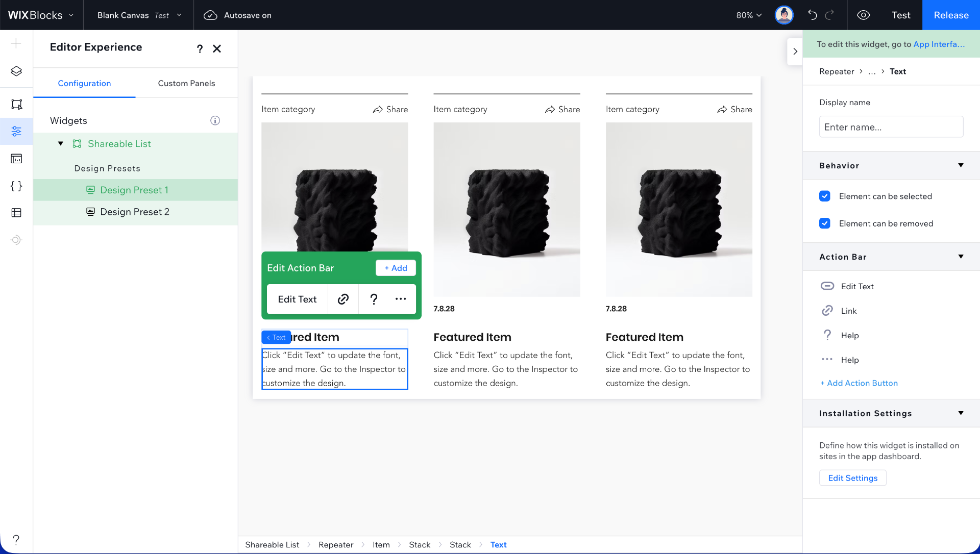Select the Editor Experience sliders icon
Image resolution: width=980 pixels, height=554 pixels.
[16, 132]
